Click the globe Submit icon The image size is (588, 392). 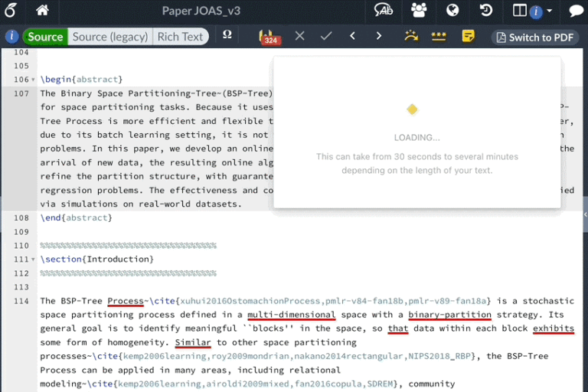coord(452,10)
